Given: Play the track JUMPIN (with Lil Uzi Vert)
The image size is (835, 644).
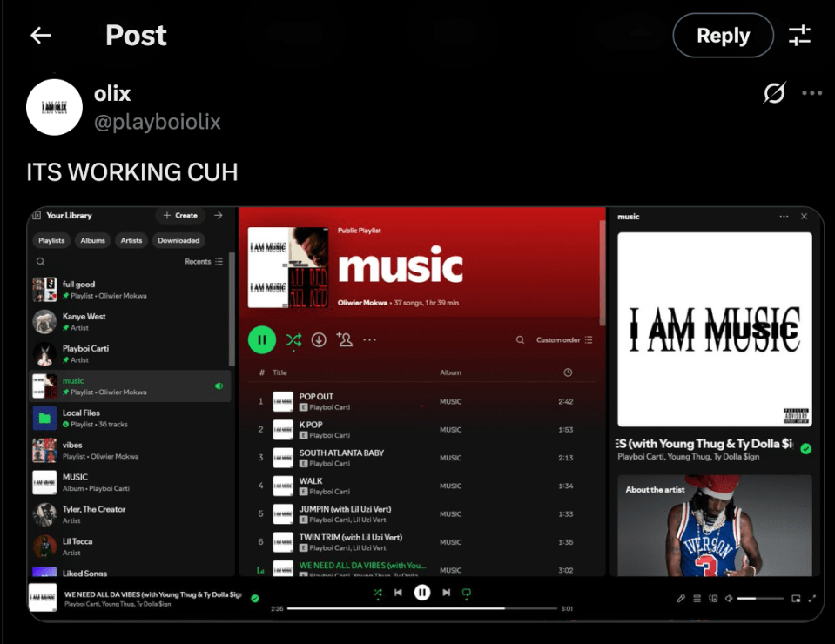Looking at the screenshot, I should coord(422,514).
